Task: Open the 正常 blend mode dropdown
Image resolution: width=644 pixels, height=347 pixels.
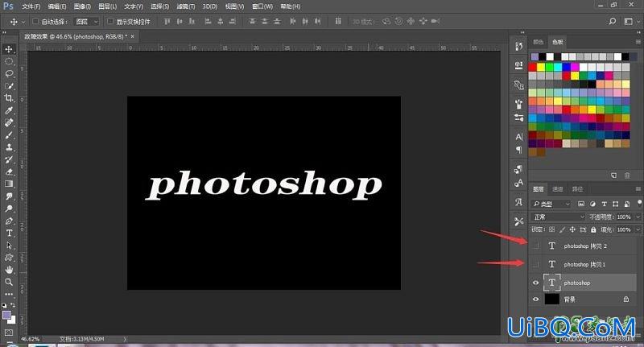Action: point(558,217)
